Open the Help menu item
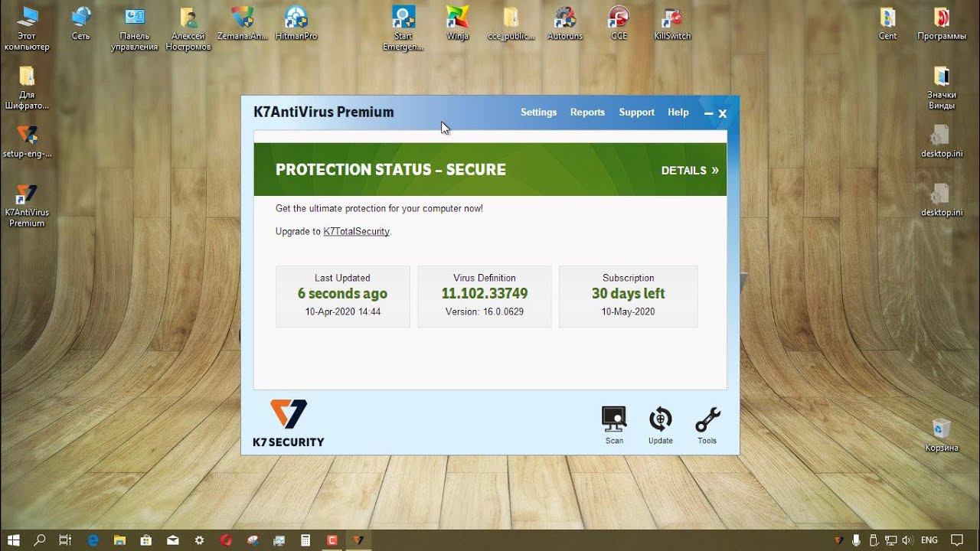 [x=678, y=112]
